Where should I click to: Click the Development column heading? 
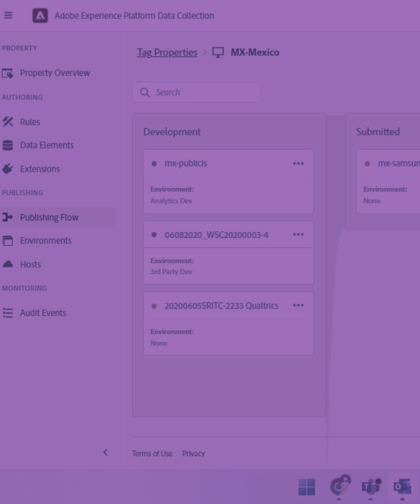172,132
